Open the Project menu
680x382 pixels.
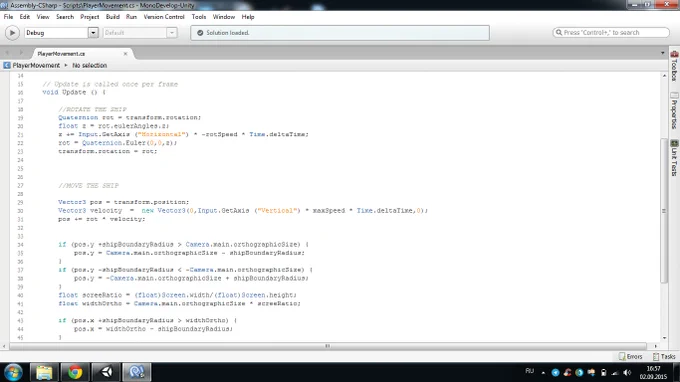coord(90,17)
